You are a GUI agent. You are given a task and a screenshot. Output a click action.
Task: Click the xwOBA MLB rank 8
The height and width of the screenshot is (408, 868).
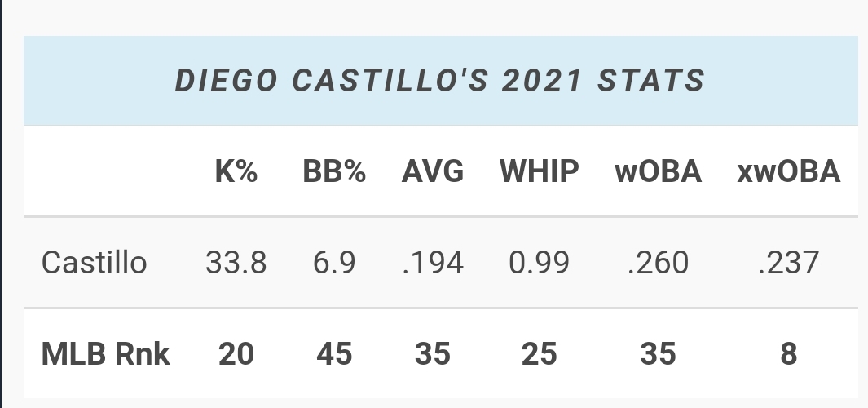(x=788, y=354)
